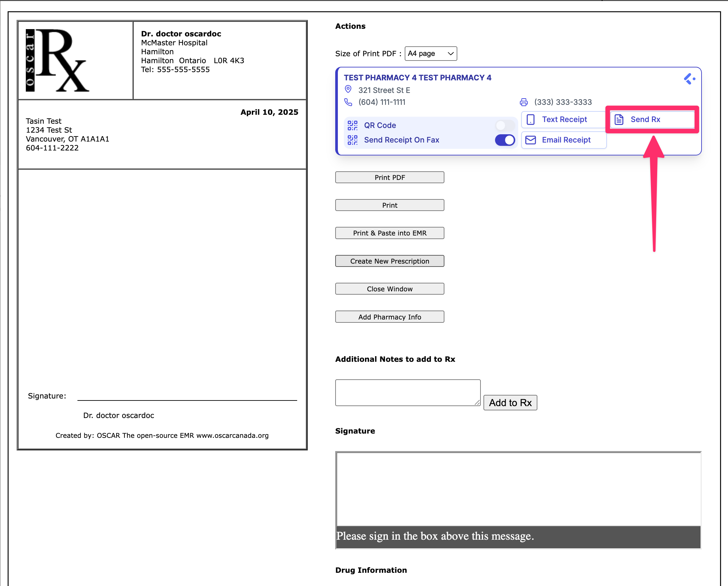728x586 pixels.
Task: Click the pharmacy location pin icon
Action: coord(348,89)
